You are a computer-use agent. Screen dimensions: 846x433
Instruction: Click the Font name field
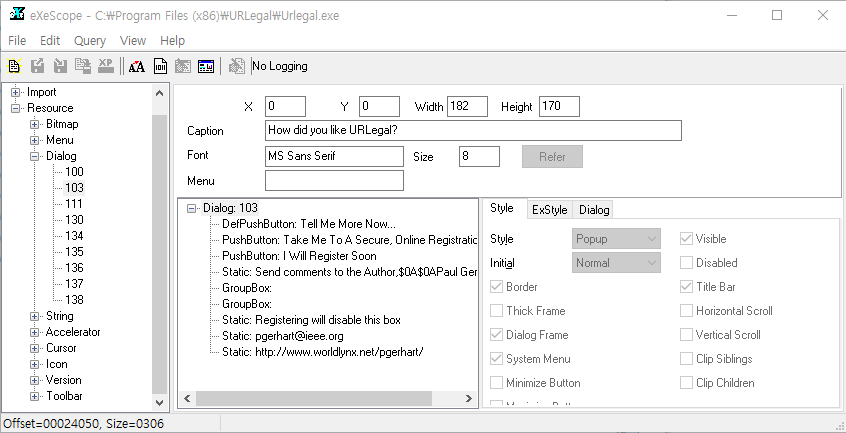tap(334, 156)
